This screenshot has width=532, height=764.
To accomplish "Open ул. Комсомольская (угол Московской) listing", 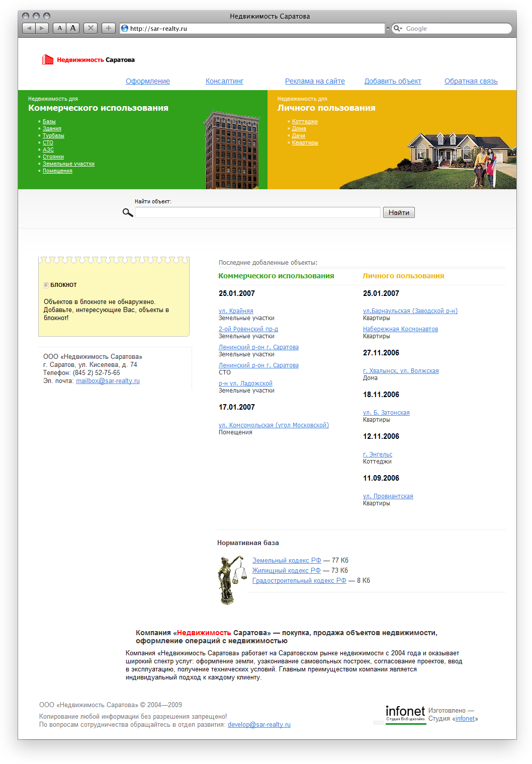I will click(274, 425).
